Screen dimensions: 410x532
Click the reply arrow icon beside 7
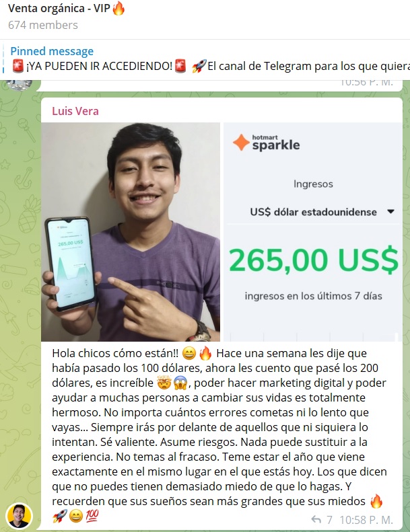pyautogui.click(x=316, y=519)
